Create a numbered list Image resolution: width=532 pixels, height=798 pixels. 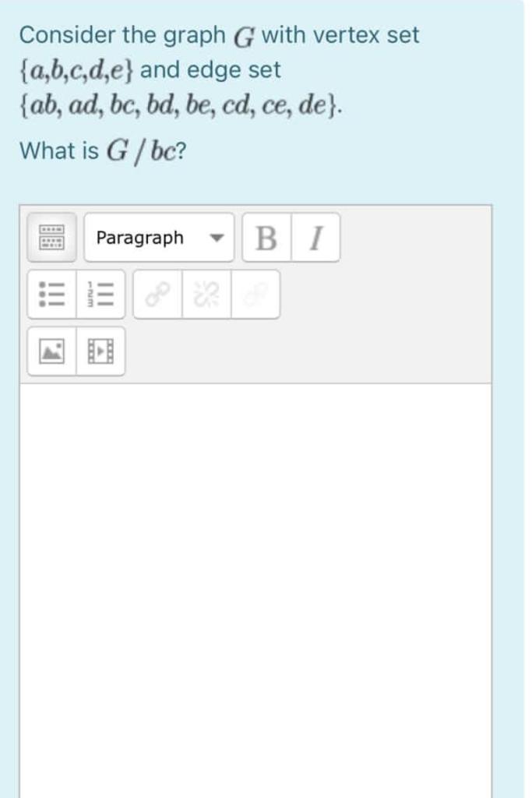coord(100,295)
